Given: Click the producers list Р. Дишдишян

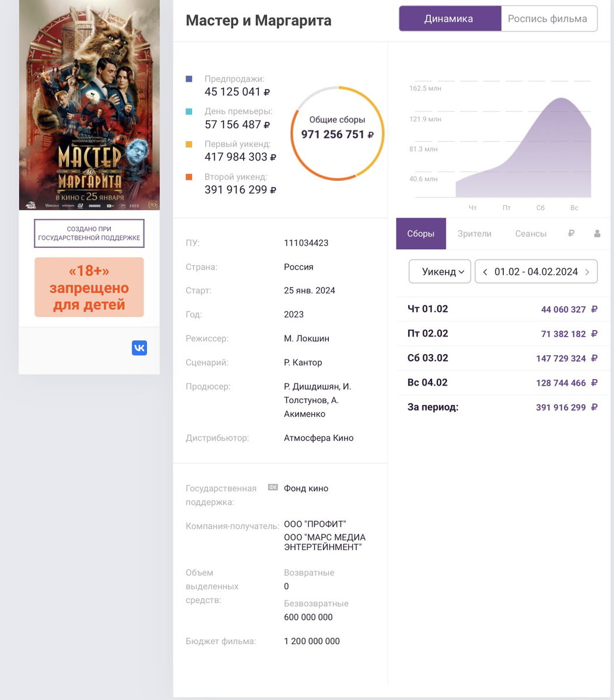Looking at the screenshot, I should click(317, 400).
